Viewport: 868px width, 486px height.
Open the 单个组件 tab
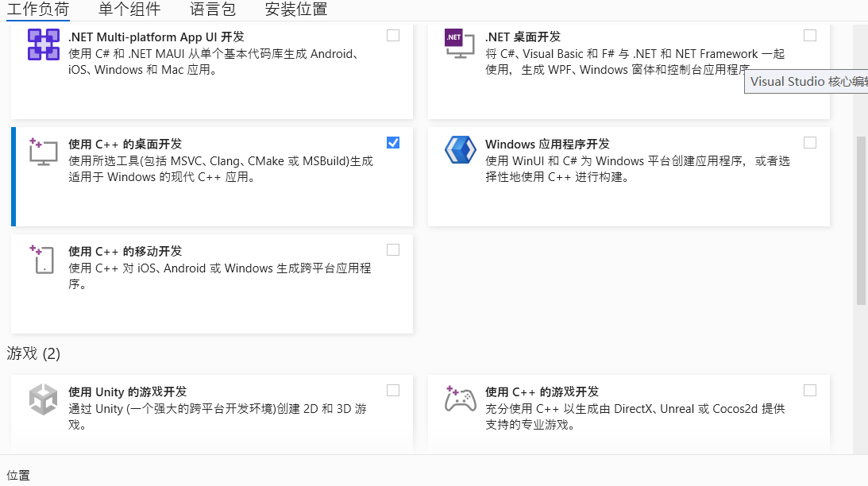(x=129, y=10)
